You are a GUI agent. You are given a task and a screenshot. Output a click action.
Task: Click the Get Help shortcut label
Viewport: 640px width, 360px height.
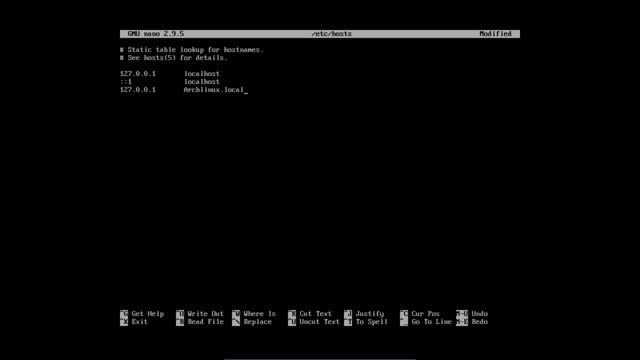click(x=148, y=314)
